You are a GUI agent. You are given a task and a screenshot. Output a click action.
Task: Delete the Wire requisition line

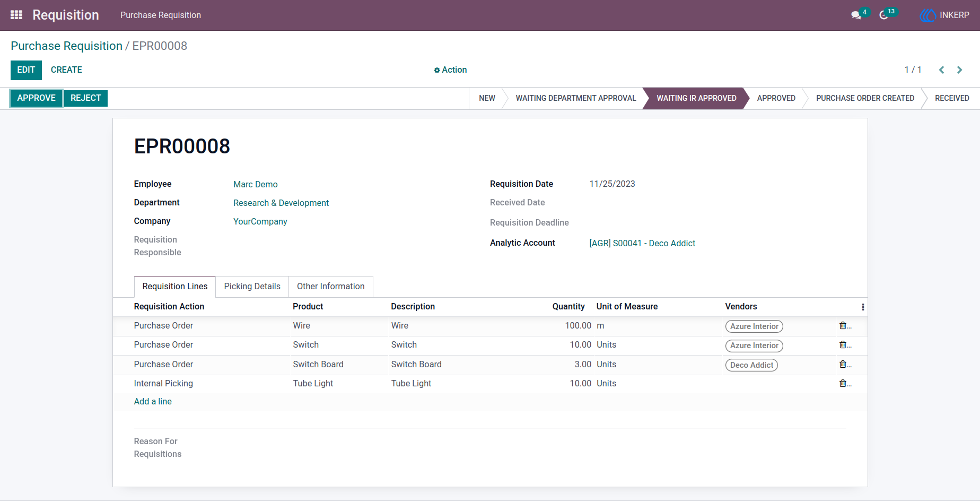844,326
